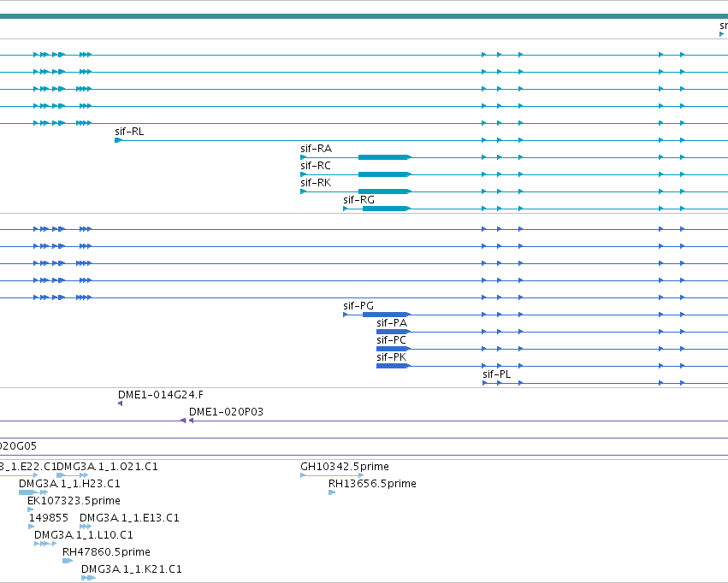Screen dimensions: 728x583
Task: Select the sif-PK protein label
Action: click(392, 357)
